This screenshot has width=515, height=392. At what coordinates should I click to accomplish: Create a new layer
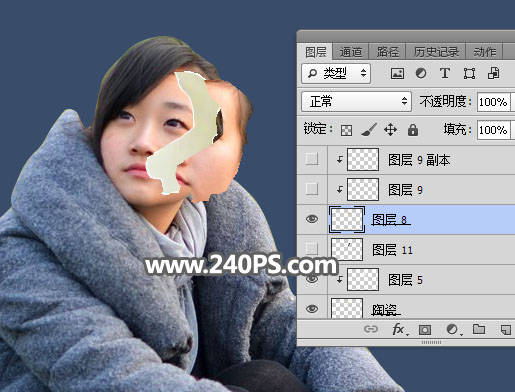pos(506,329)
